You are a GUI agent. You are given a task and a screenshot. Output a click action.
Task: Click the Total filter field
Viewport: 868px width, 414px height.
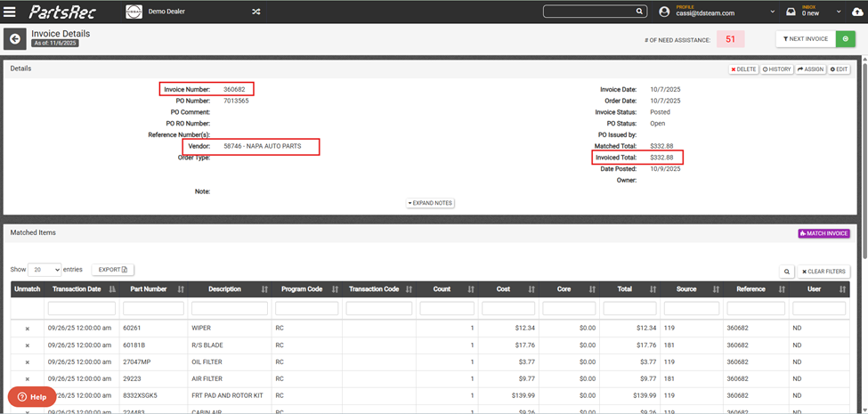[630, 308]
